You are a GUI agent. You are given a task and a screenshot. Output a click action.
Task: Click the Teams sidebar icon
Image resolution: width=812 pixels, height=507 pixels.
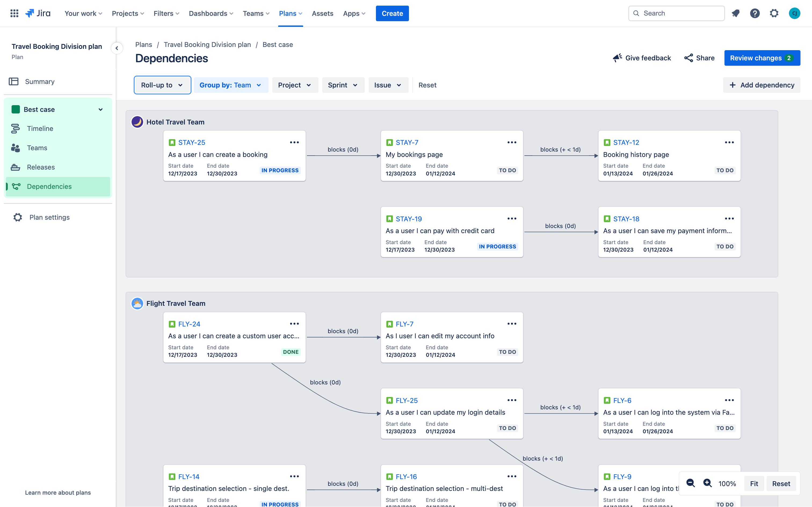(15, 148)
